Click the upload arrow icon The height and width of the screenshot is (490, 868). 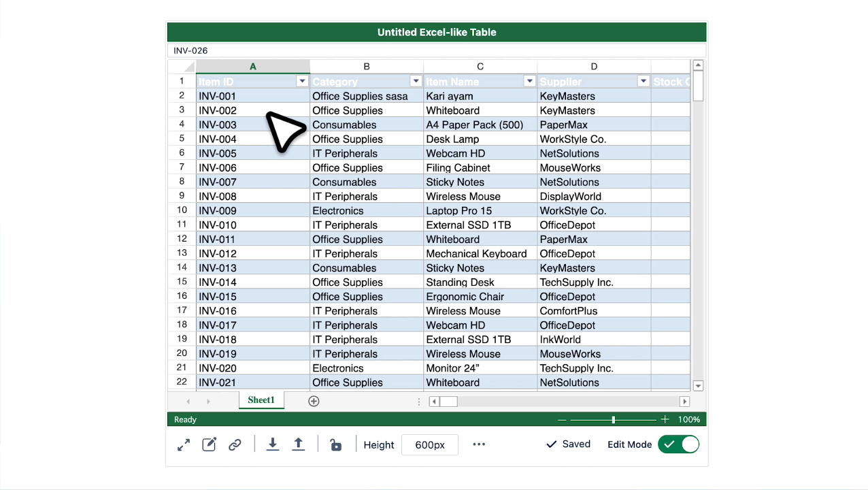(298, 444)
